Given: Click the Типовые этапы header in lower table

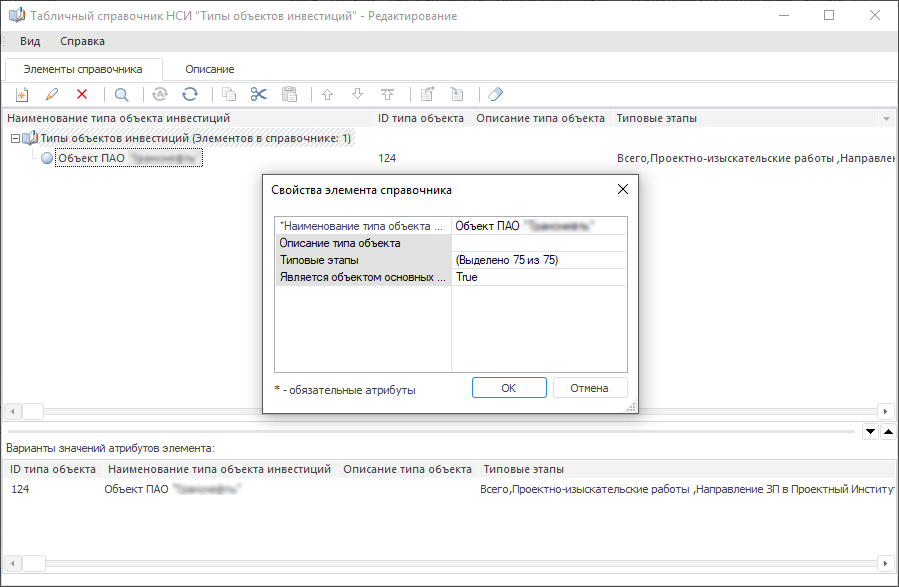Looking at the screenshot, I should pos(687,469).
